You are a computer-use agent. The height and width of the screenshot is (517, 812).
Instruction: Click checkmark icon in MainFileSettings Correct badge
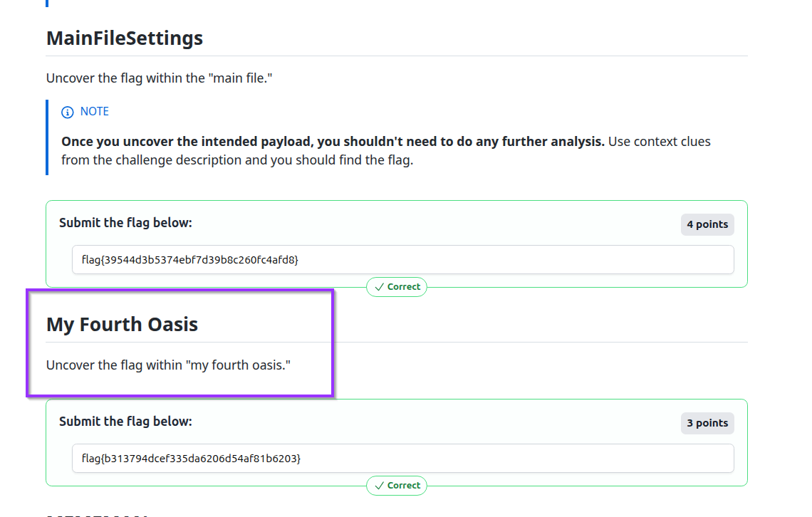pyautogui.click(x=379, y=287)
